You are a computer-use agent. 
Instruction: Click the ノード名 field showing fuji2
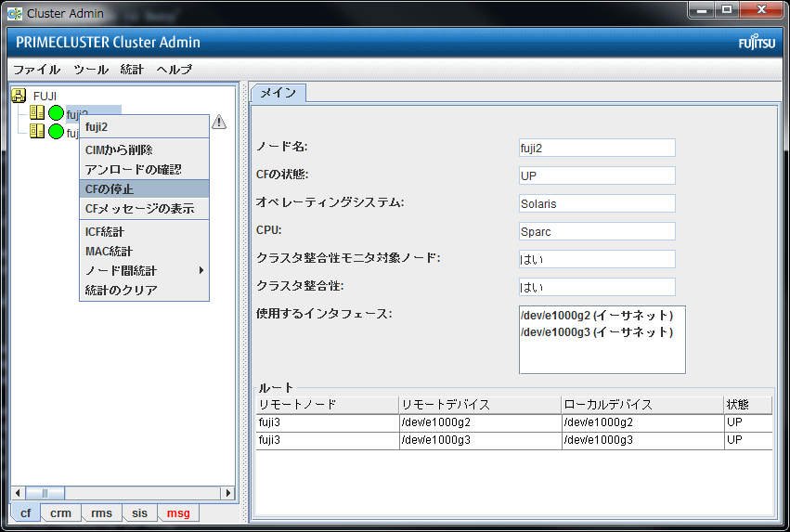pyautogui.click(x=597, y=148)
